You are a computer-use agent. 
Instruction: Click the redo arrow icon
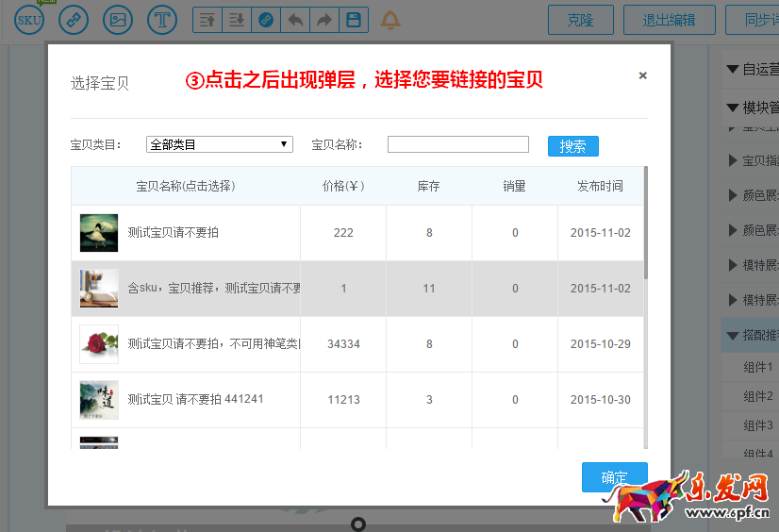323,19
